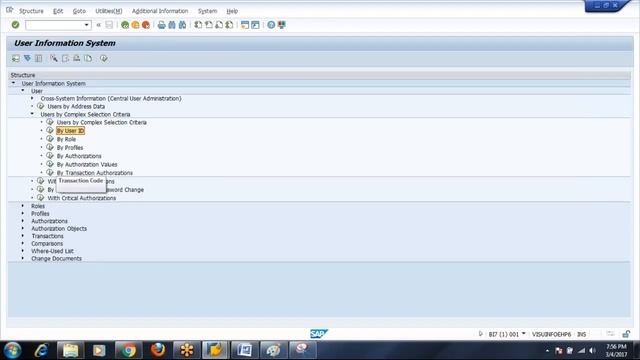Run the By Profiles report icon
Viewport: 640px width, 360px height.
tap(50, 147)
